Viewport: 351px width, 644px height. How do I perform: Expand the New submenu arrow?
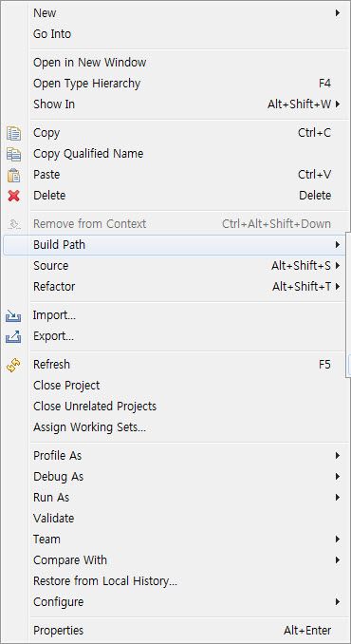pyautogui.click(x=338, y=13)
